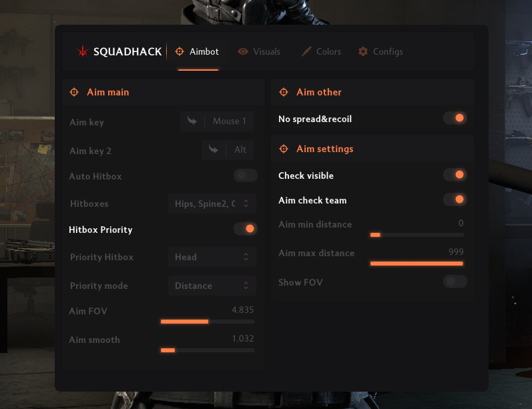The height and width of the screenshot is (409, 532).
Task: Click the crosshair icon beside Aim settings
Action: [284, 149]
